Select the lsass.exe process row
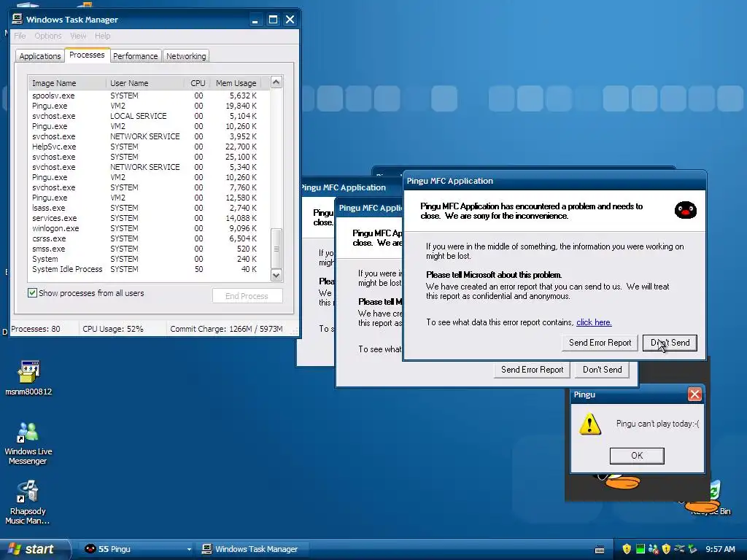Image resolution: width=747 pixels, height=560 pixels. (149, 208)
